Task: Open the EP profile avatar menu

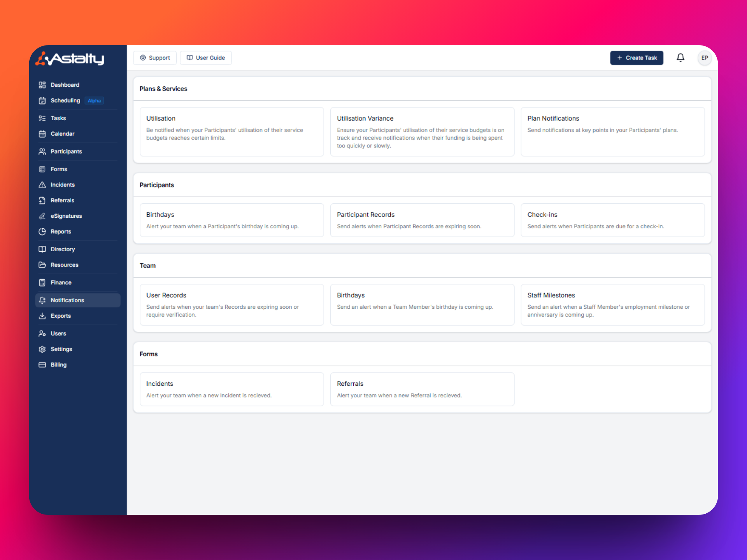Action: [704, 58]
